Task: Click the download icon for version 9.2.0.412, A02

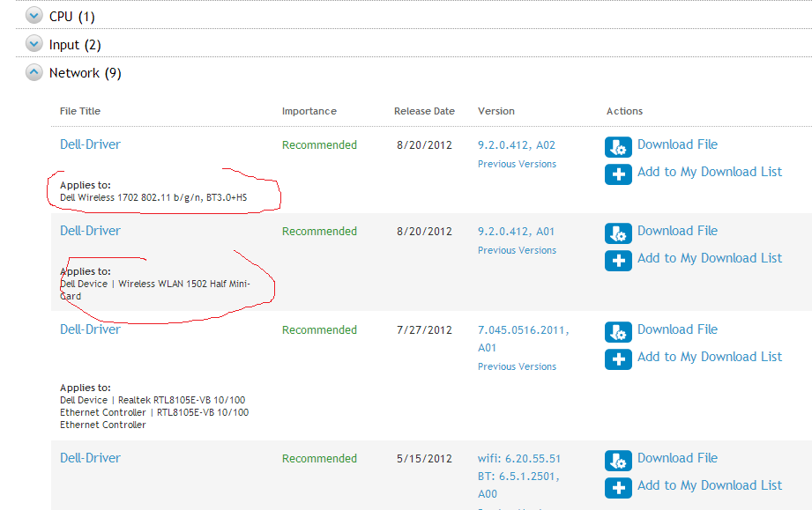Action: coord(618,147)
